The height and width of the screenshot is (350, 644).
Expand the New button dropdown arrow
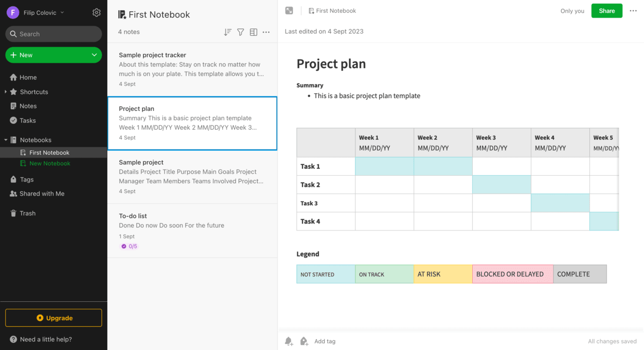click(x=94, y=55)
